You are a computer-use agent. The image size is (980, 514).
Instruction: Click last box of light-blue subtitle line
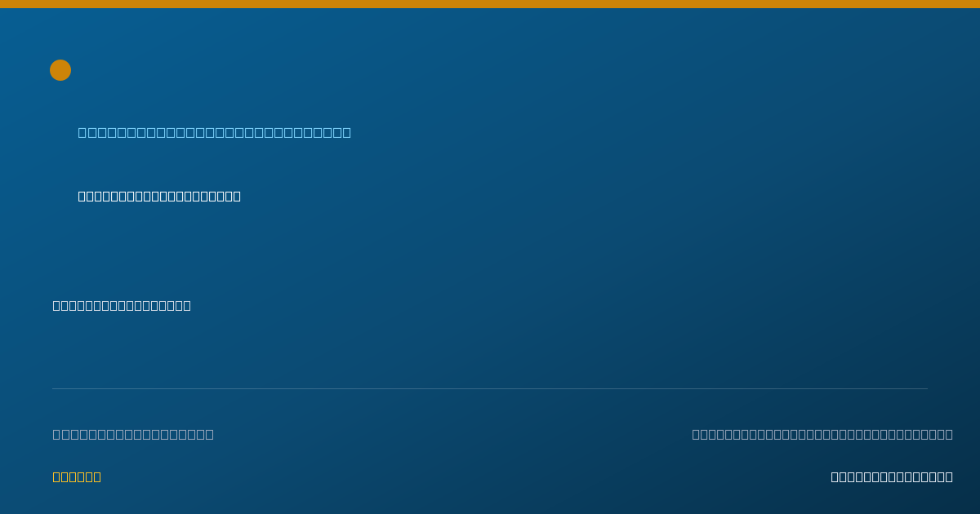(x=346, y=132)
